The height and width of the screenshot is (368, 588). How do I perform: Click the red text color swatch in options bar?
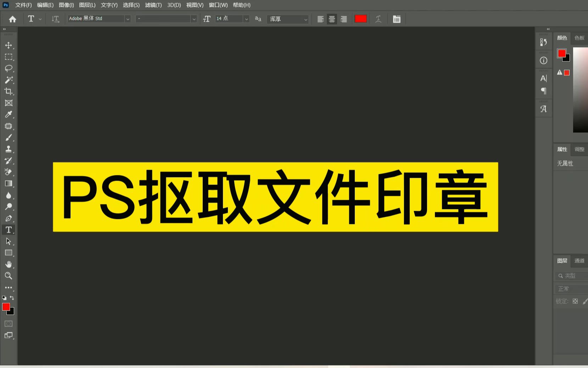pyautogui.click(x=360, y=19)
